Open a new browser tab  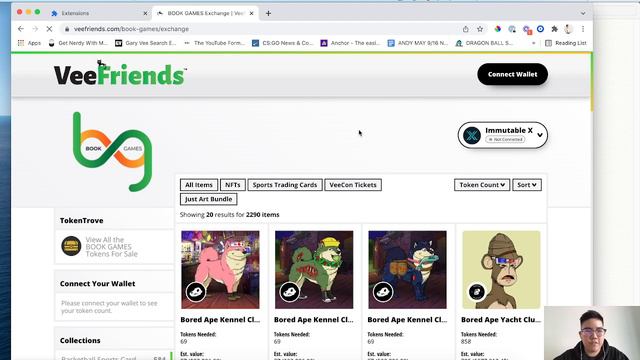(268, 13)
